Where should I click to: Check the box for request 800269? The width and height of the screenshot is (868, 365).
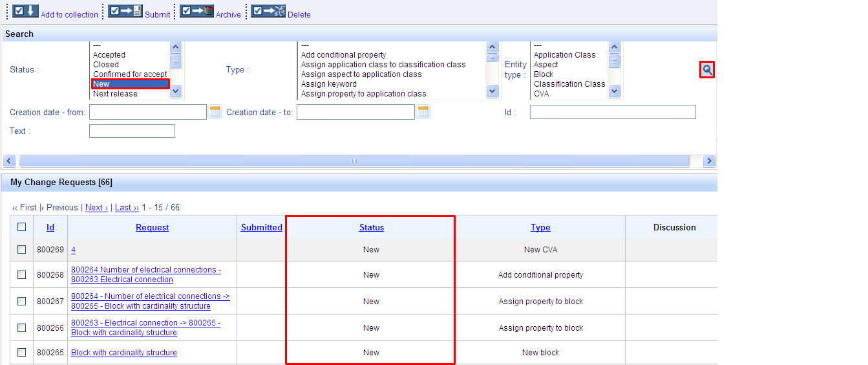(x=22, y=250)
